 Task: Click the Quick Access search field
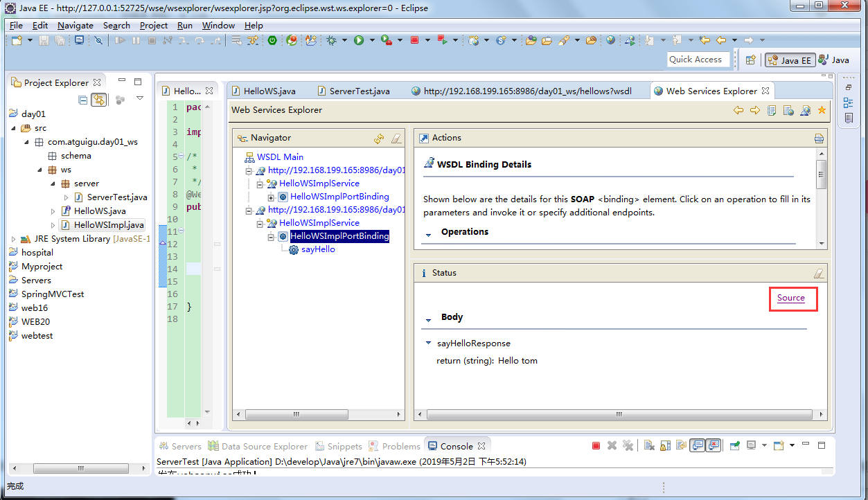click(699, 60)
